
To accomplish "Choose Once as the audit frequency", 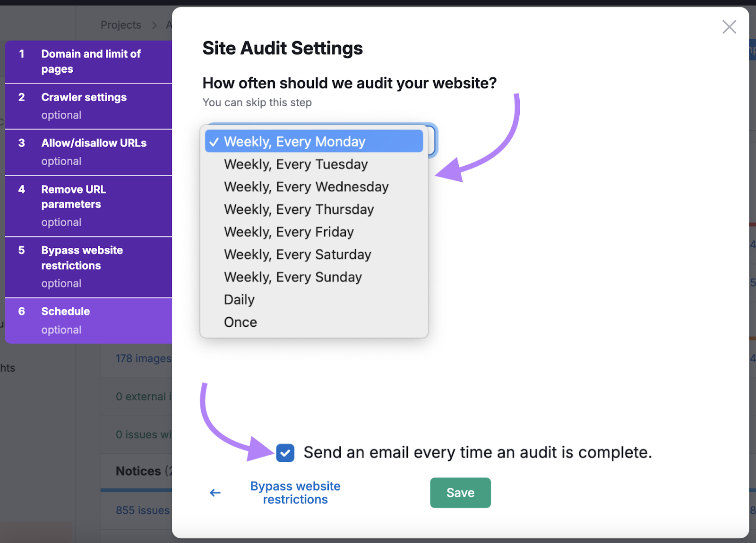I will 240,322.
